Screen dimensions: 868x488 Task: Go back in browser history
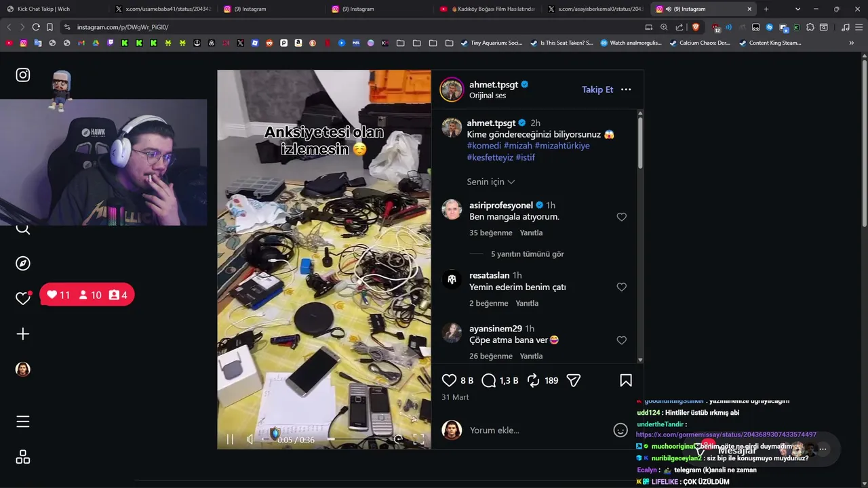click(x=9, y=27)
